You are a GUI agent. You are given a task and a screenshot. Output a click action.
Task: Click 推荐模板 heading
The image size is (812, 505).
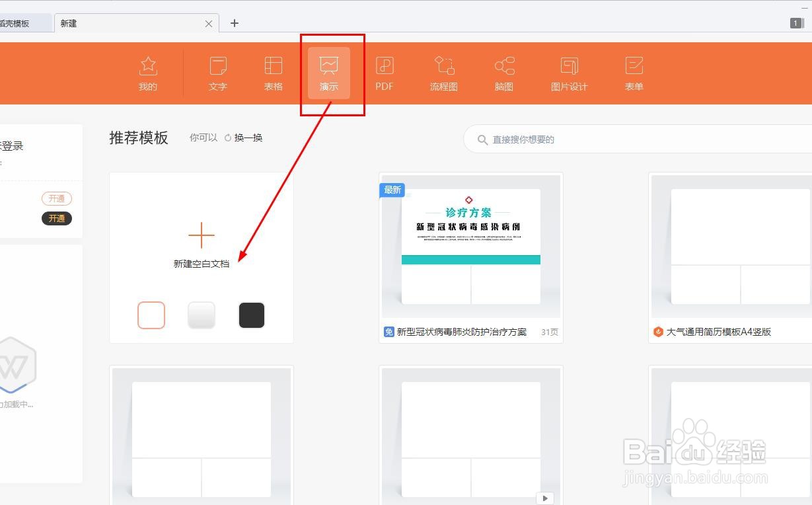coord(139,137)
